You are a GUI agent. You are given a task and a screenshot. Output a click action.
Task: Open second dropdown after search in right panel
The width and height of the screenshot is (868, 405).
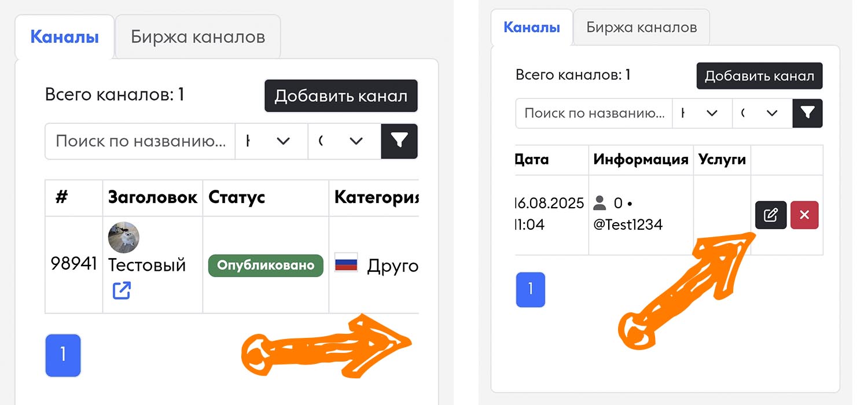(762, 113)
